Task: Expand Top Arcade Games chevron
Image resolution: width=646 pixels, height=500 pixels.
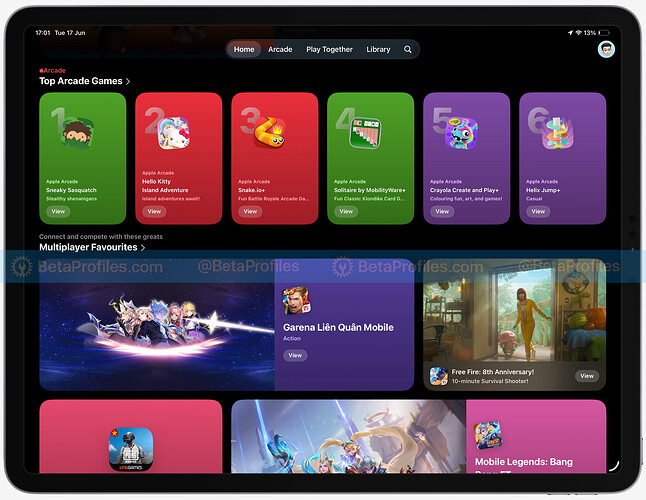Action: pyautogui.click(x=128, y=82)
